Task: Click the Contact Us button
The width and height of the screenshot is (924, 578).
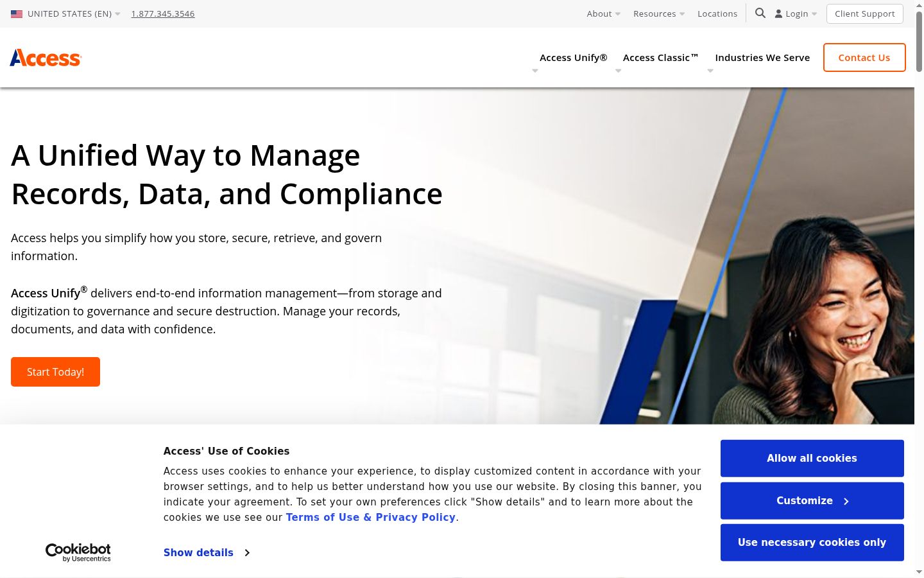Action: [864, 57]
